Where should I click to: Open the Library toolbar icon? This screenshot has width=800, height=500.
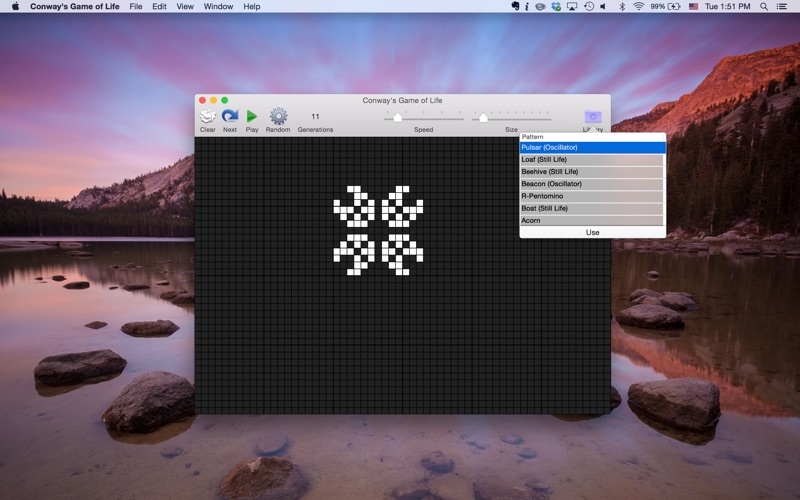[x=593, y=117]
